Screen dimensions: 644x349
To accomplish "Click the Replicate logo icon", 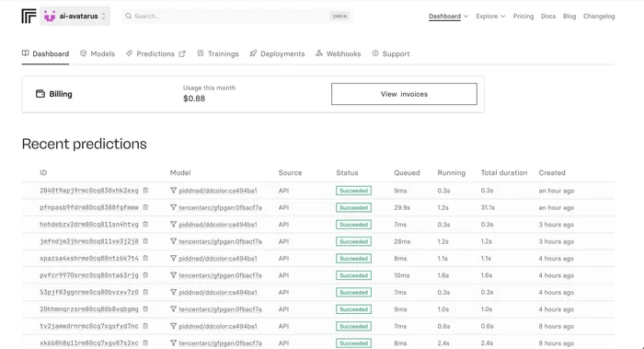I will coord(29,16).
